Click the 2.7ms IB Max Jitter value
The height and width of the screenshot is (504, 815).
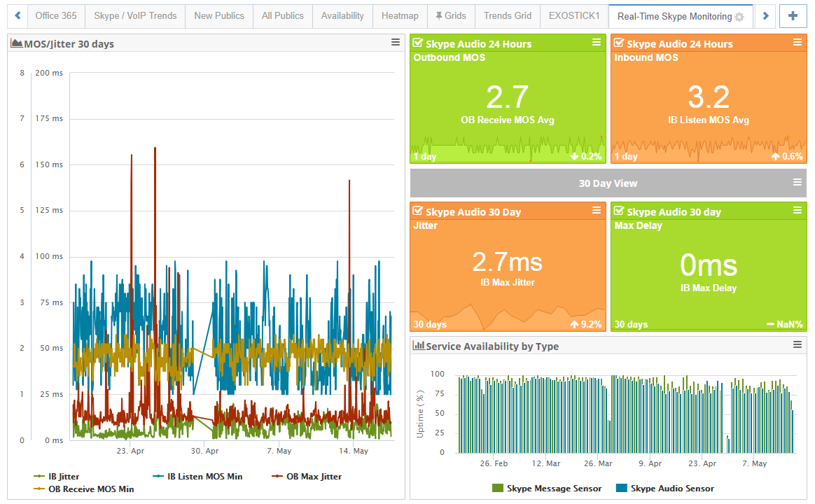508,262
